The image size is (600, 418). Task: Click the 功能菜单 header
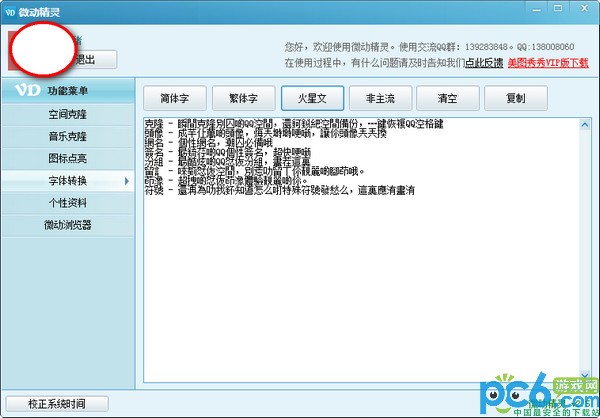[68, 91]
